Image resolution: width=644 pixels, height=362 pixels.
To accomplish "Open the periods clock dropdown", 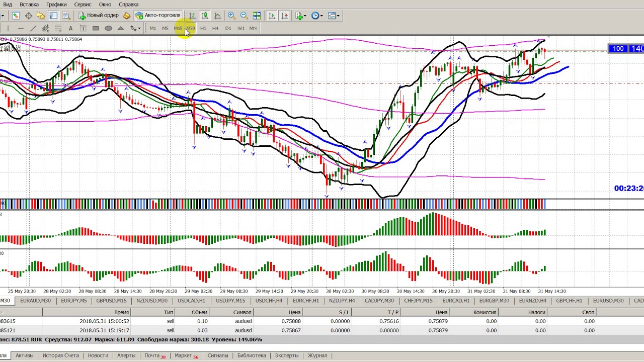I will coord(317,16).
